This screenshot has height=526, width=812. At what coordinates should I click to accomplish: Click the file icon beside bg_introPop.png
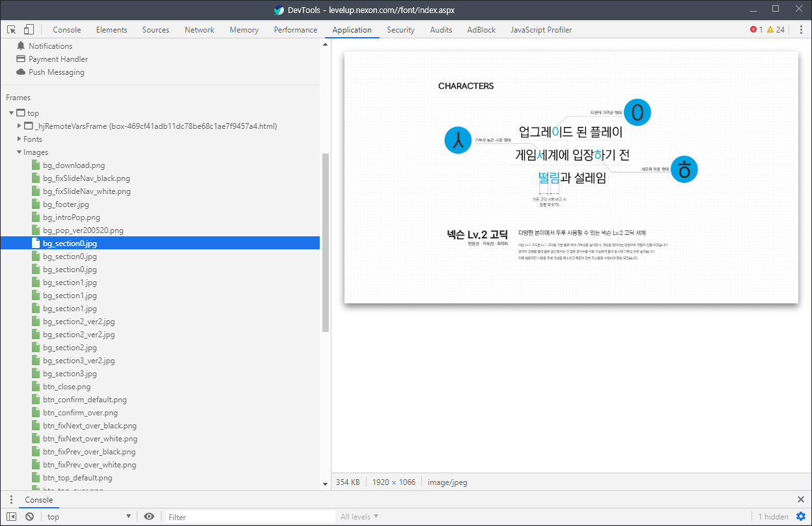coord(36,217)
